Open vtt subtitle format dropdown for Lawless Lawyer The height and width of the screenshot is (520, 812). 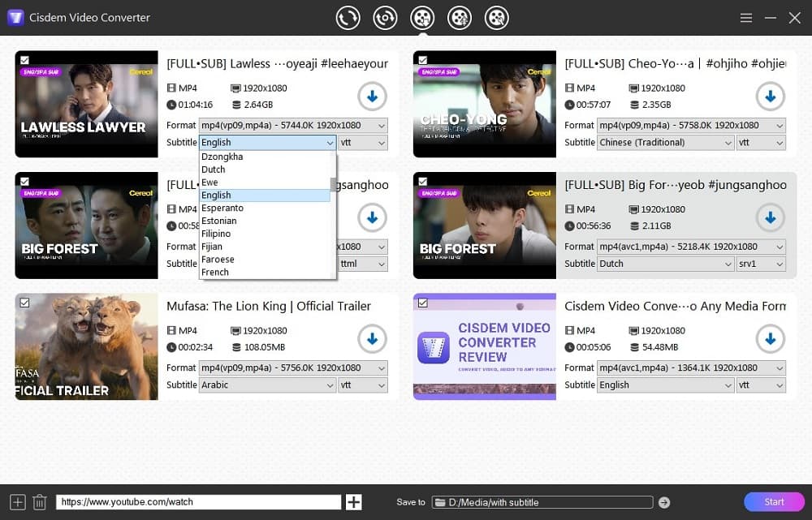tap(363, 142)
